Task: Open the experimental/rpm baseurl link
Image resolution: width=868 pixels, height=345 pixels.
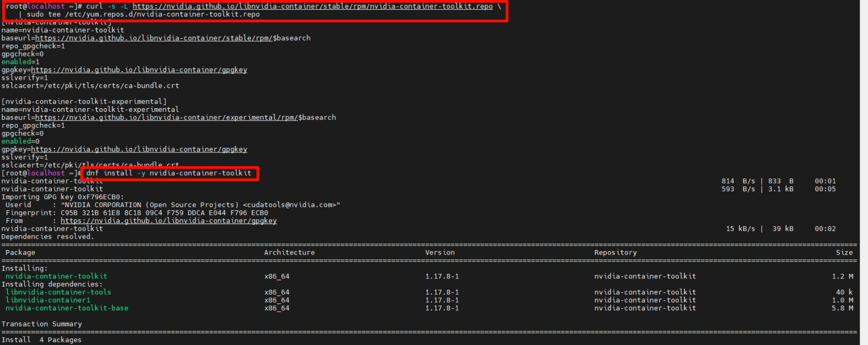Action: 167,117
